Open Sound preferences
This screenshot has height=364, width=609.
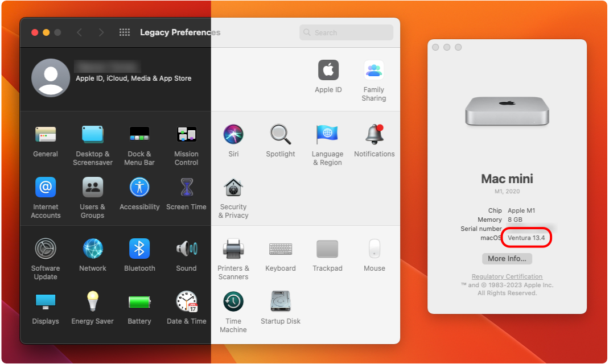click(187, 249)
